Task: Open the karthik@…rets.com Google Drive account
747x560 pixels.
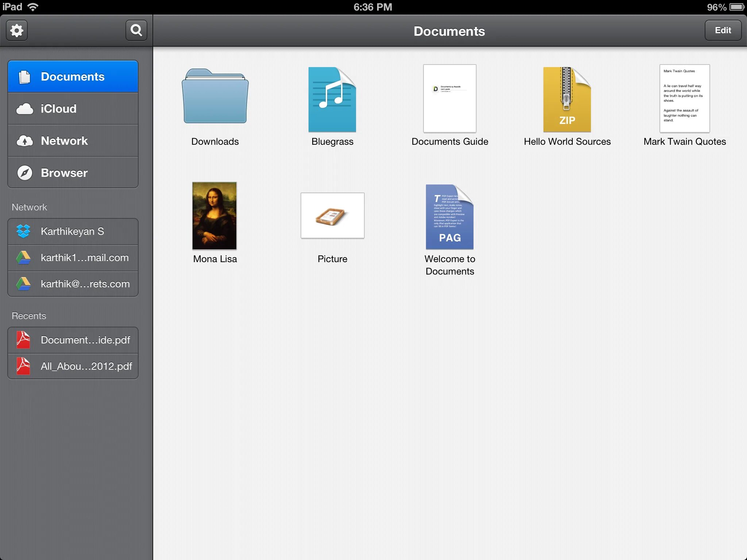Action: click(x=73, y=284)
